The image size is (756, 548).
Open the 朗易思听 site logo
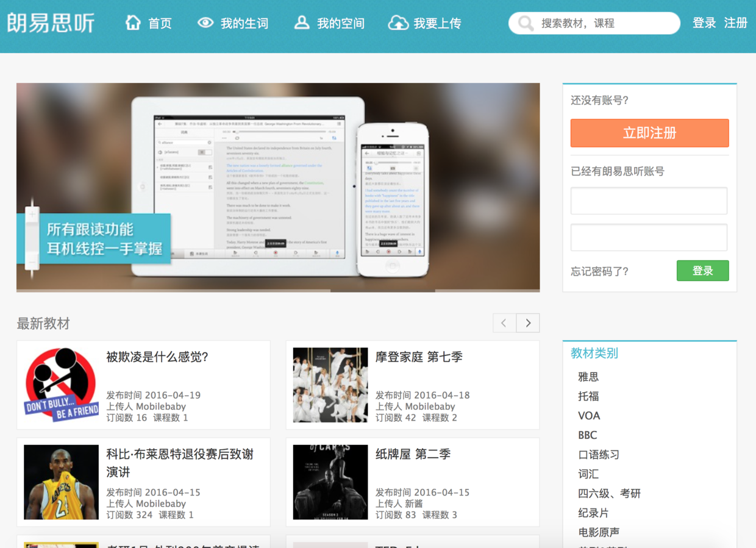[51, 23]
